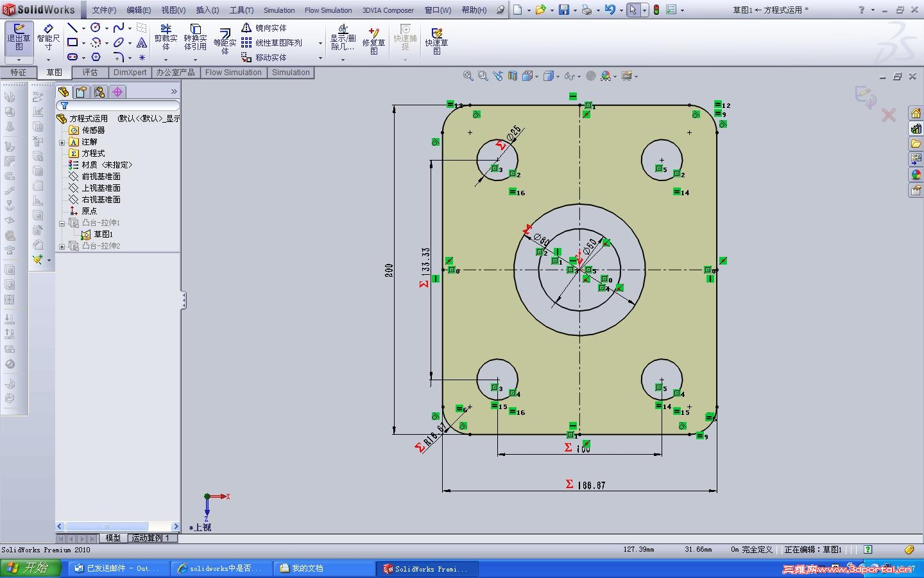This screenshot has width=924, height=578.
Task: Select the 等距实体 offset entities tool
Action: point(225,40)
